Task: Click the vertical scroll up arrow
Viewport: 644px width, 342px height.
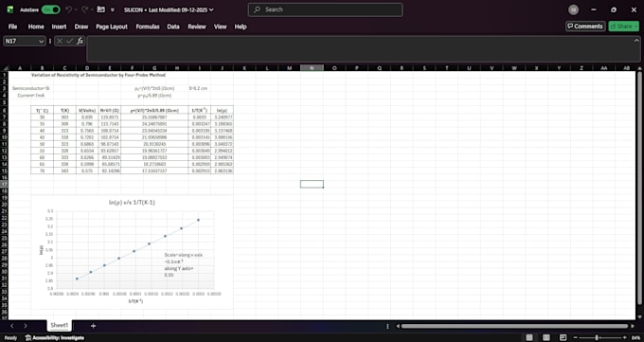Action: point(639,68)
